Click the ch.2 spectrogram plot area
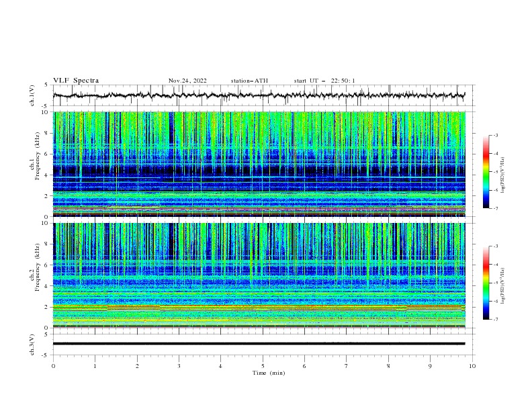532x411 pixels. [x=259, y=275]
